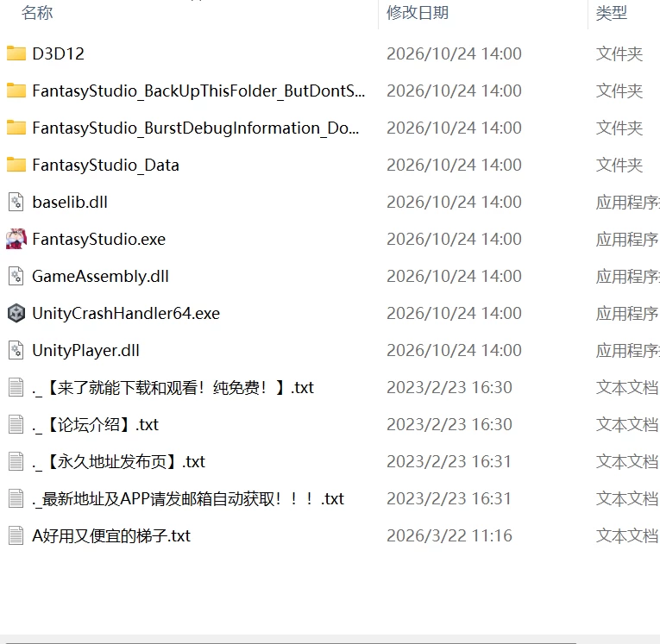Click the modified date of GameAssembly.dll

click(x=454, y=276)
